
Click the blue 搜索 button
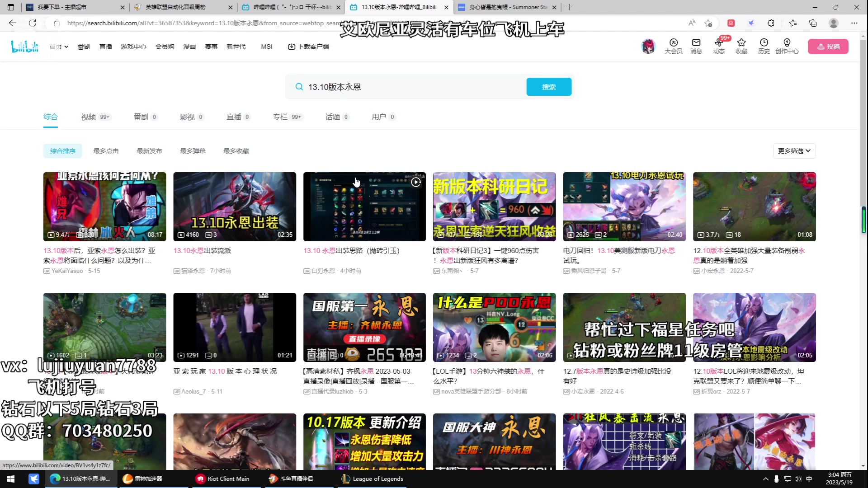(x=549, y=87)
